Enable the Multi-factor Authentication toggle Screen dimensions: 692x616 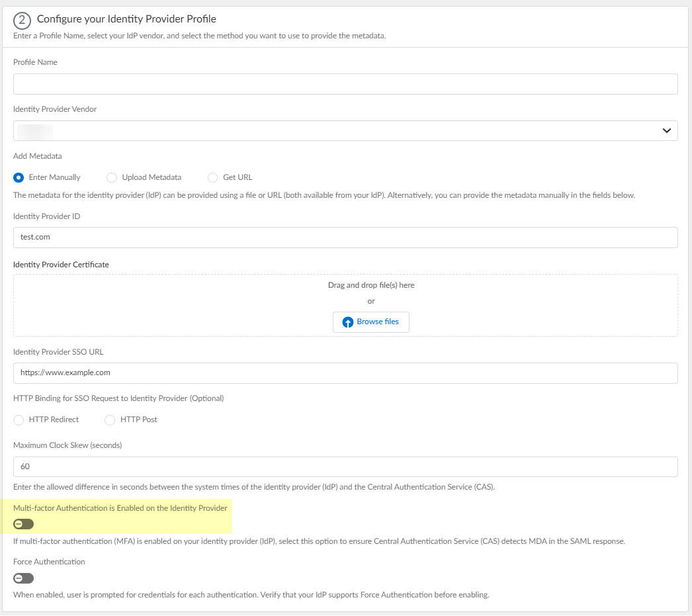click(23, 524)
